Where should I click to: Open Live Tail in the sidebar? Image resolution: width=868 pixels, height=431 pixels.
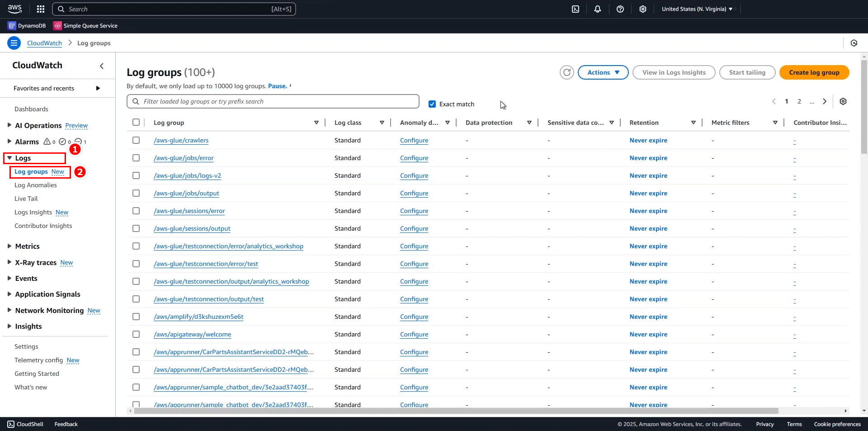26,199
